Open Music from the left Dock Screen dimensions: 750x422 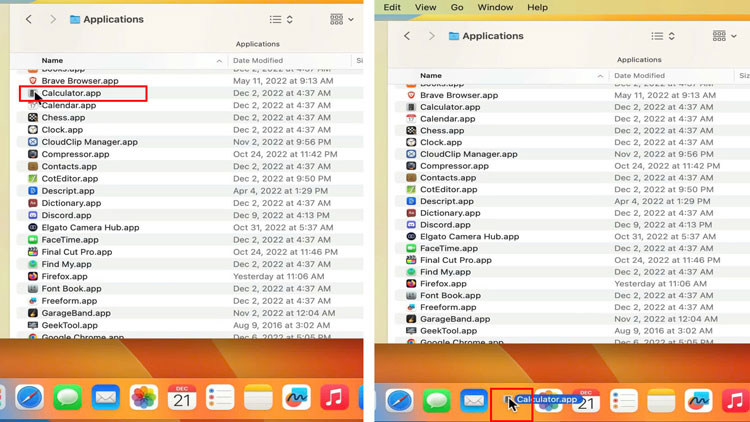tap(334, 397)
